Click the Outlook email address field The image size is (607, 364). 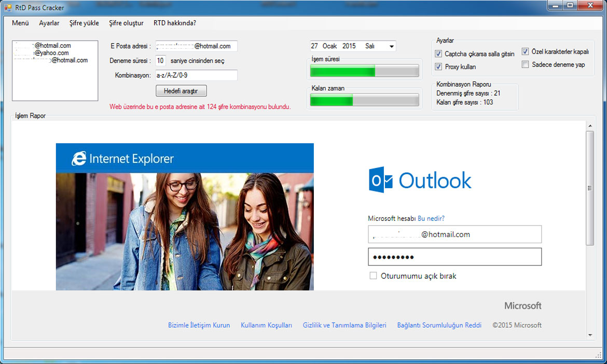coord(455,234)
